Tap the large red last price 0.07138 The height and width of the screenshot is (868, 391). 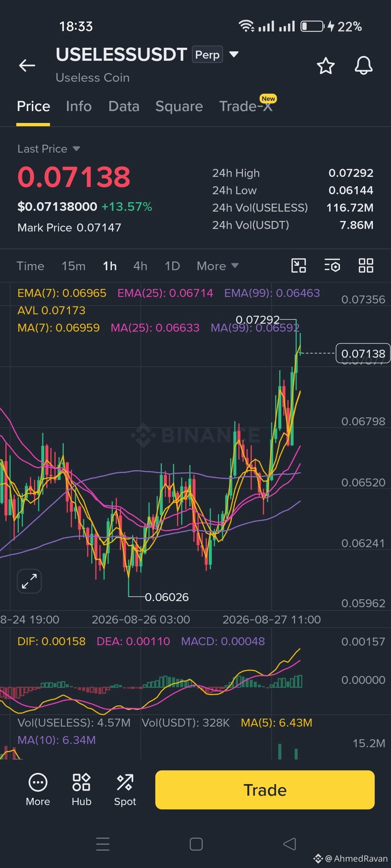(x=74, y=177)
